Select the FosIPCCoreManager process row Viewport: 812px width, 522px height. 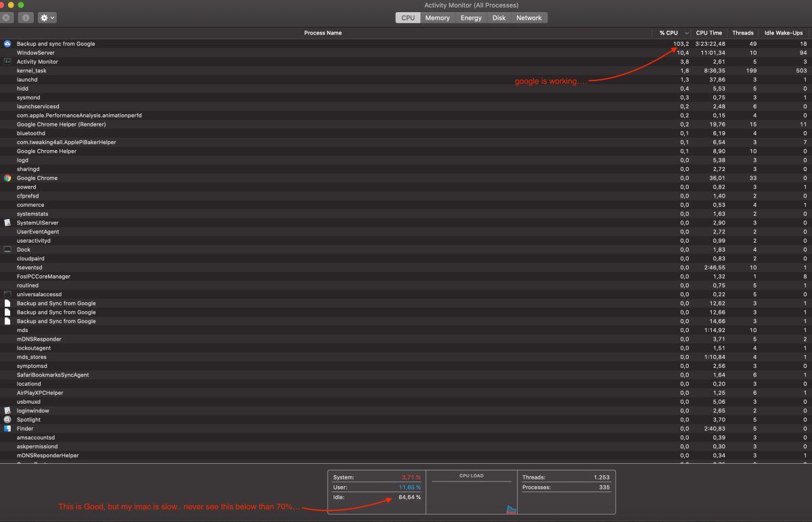click(x=406, y=277)
